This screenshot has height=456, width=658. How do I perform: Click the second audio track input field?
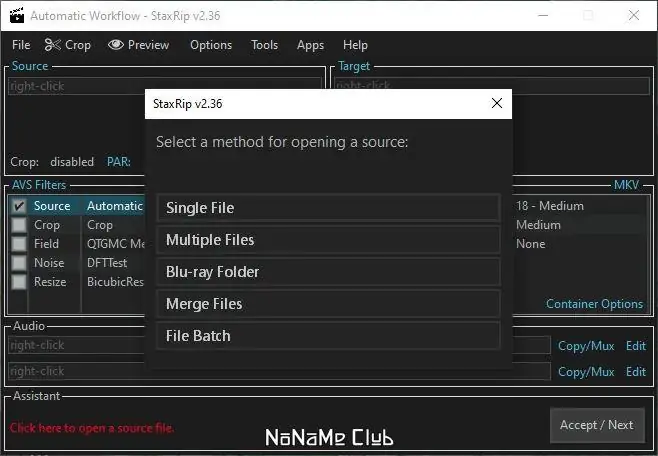pos(279,371)
